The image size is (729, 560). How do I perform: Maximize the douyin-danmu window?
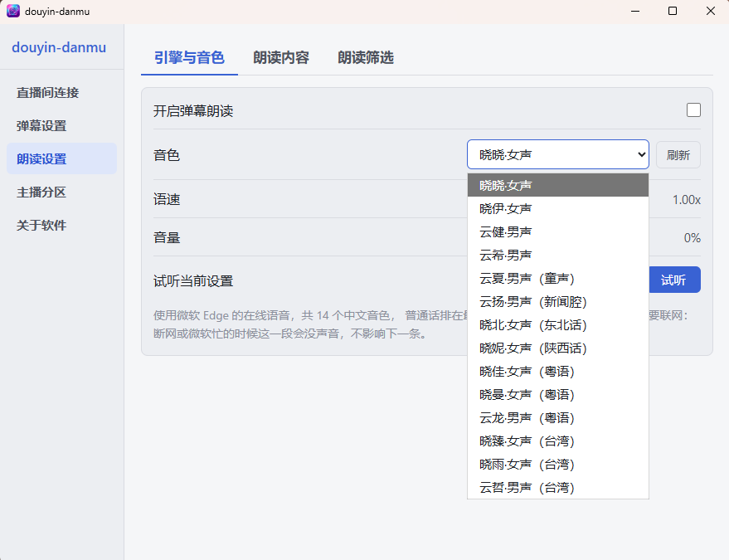673,11
